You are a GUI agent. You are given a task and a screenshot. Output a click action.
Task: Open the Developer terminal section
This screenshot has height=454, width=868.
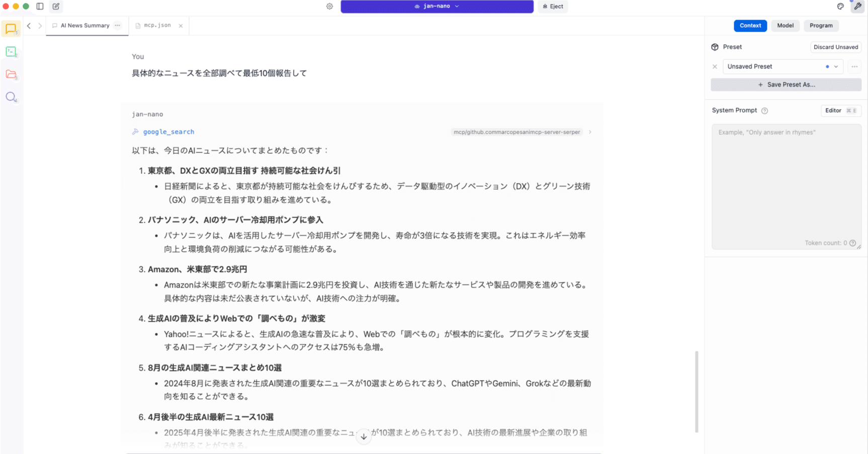(x=11, y=51)
